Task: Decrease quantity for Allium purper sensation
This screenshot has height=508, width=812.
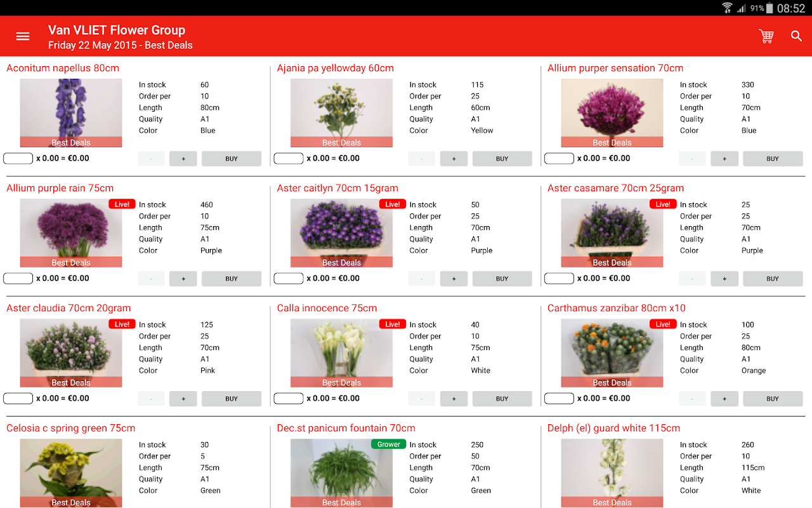Action: click(692, 159)
